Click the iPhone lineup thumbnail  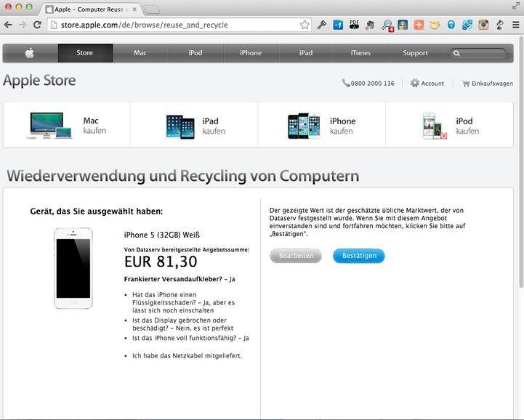pos(304,126)
